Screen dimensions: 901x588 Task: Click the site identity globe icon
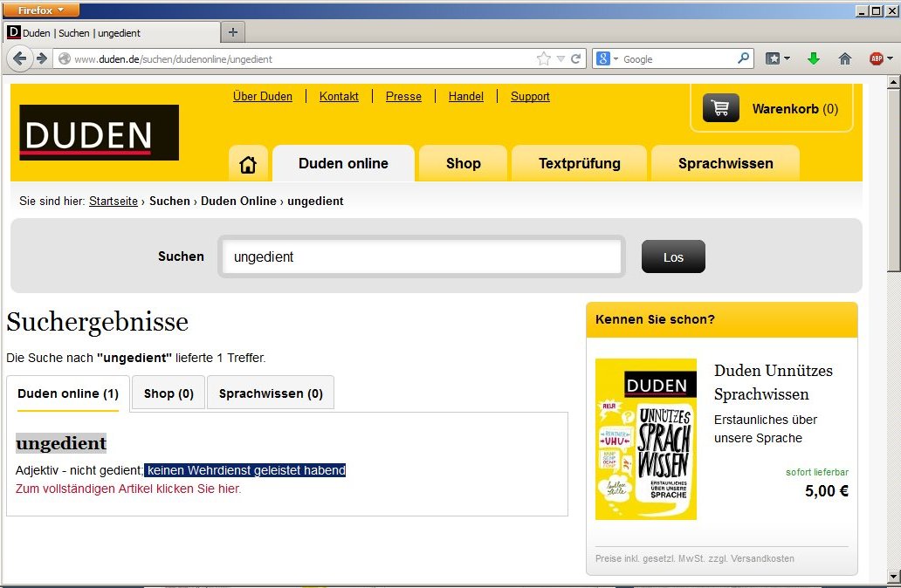65,58
